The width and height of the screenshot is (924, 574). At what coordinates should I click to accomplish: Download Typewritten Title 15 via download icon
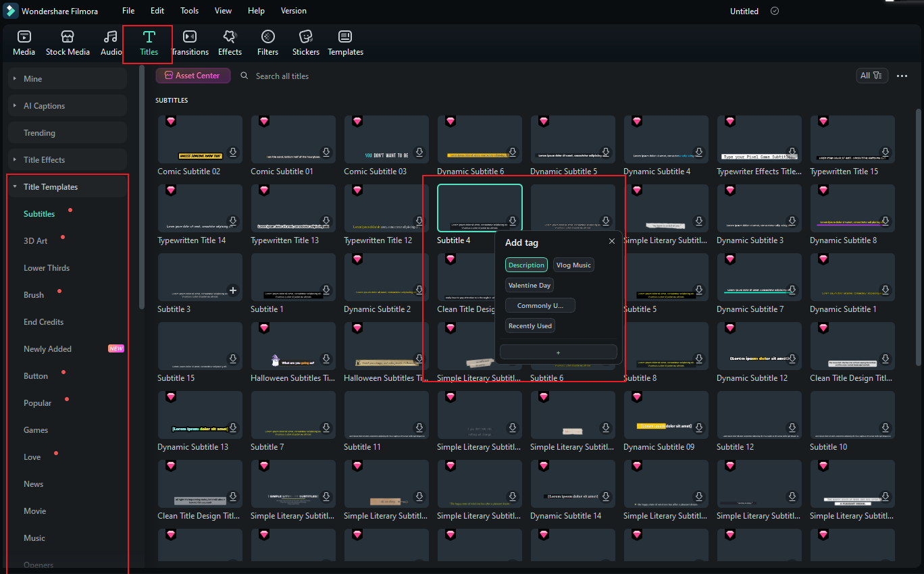885,152
